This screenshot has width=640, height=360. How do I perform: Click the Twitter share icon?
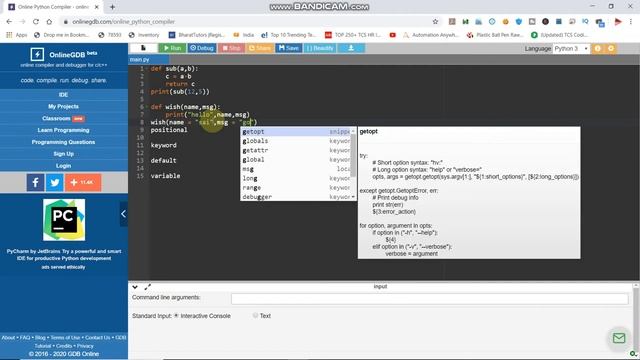pos(55,182)
